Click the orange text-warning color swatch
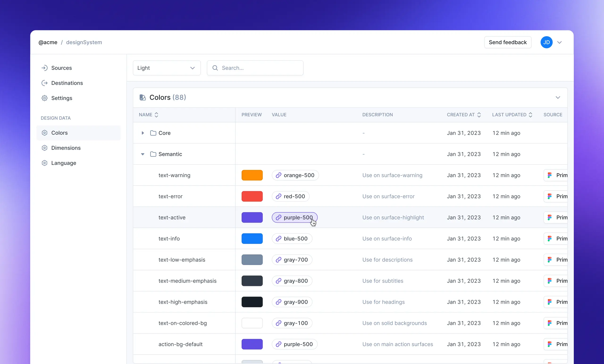The width and height of the screenshot is (604, 364). (x=252, y=175)
